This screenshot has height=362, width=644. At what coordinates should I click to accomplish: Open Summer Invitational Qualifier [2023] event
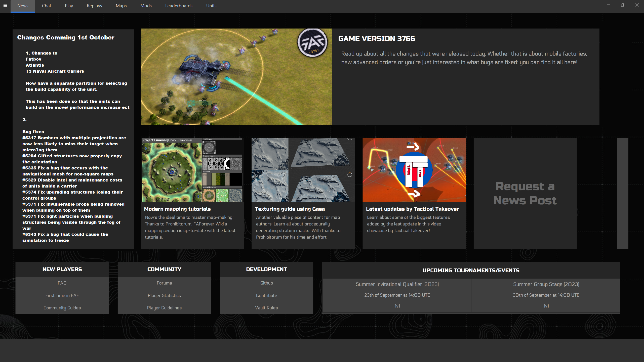(x=397, y=284)
